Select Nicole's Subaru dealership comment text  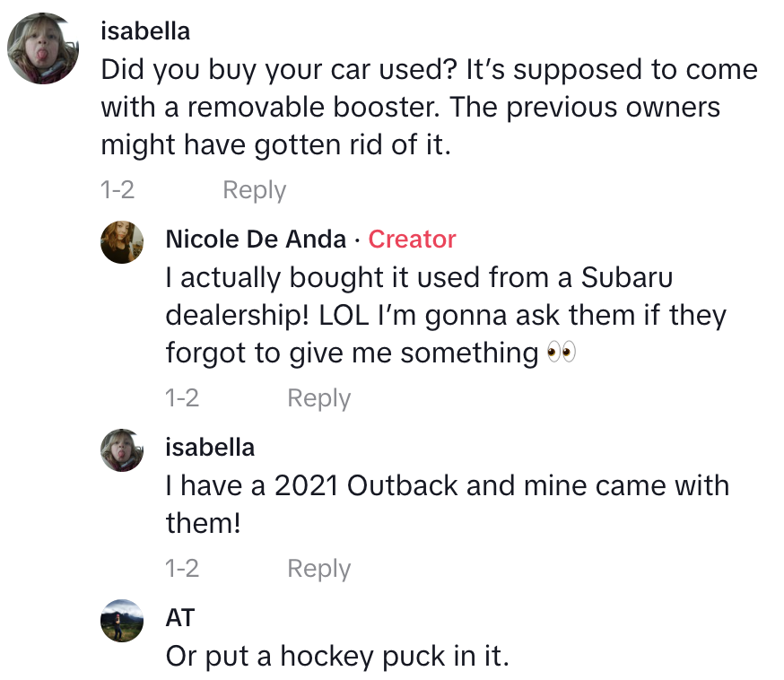click(446, 315)
